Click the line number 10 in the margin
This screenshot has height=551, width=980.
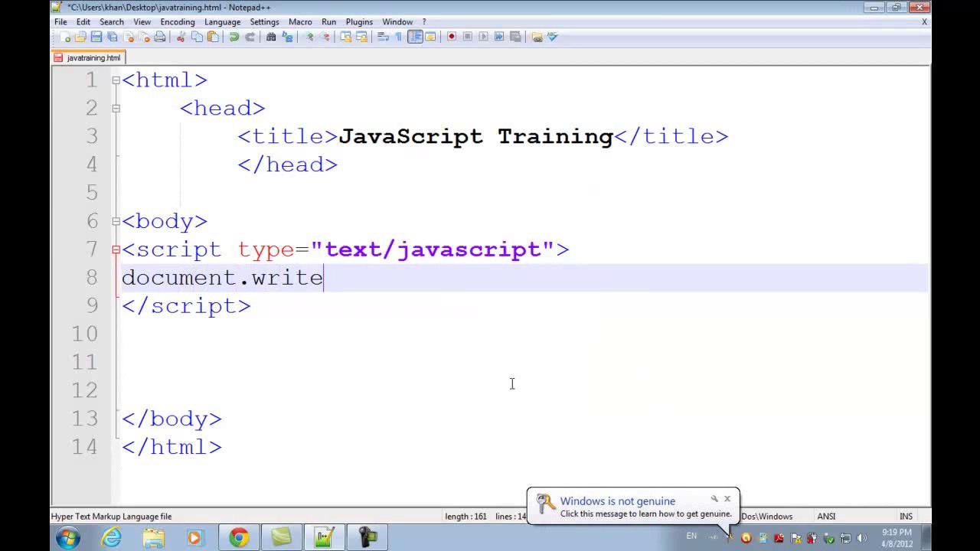pos(85,334)
